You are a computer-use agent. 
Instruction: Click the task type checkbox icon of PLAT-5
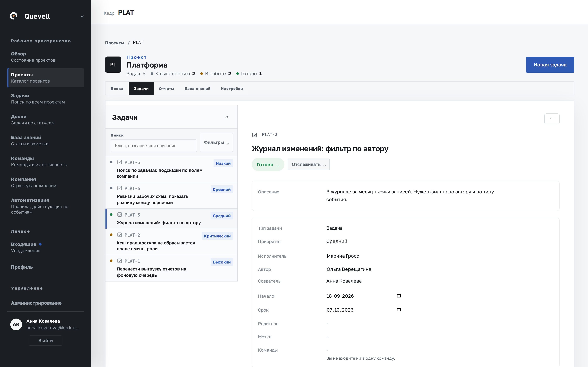pos(120,162)
